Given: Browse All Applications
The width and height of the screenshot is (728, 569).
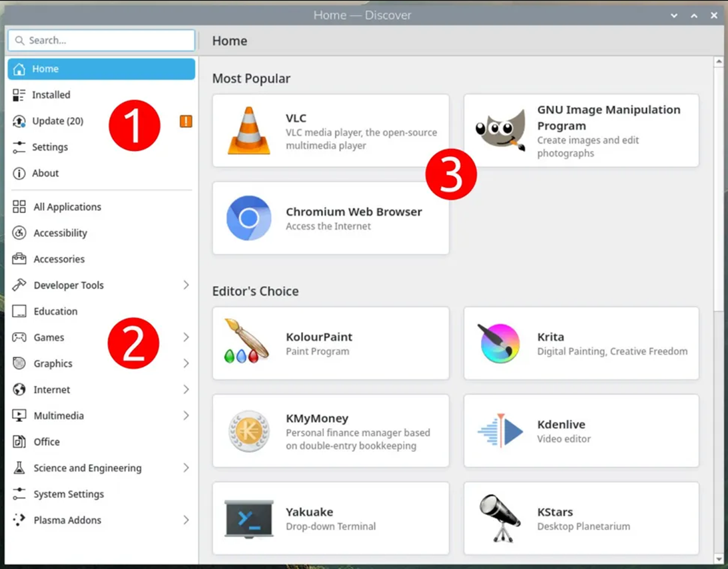Looking at the screenshot, I should click(x=67, y=207).
